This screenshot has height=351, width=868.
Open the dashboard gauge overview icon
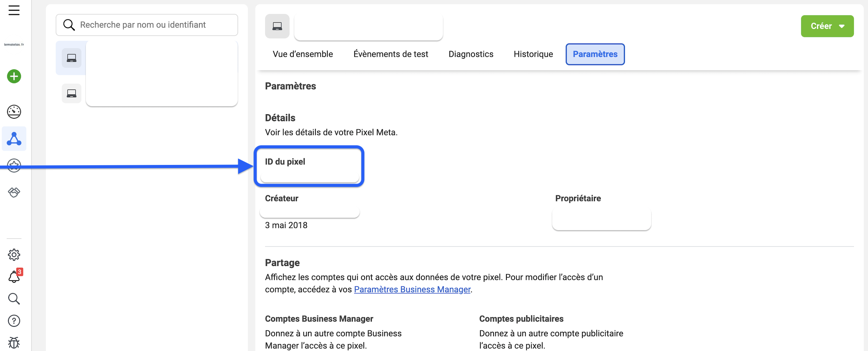tap(14, 112)
